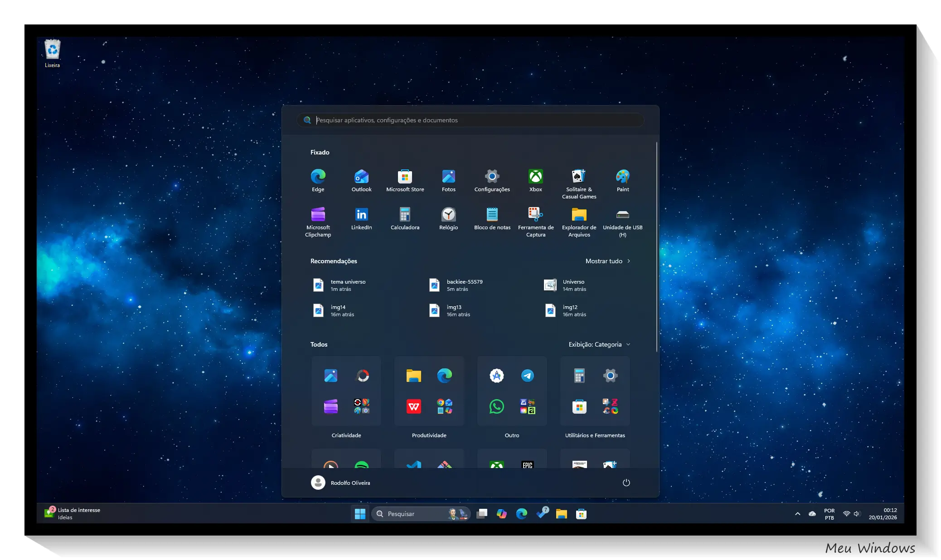The image size is (941, 560).
Task: Click the power button in Start menu
Action: coord(626,483)
